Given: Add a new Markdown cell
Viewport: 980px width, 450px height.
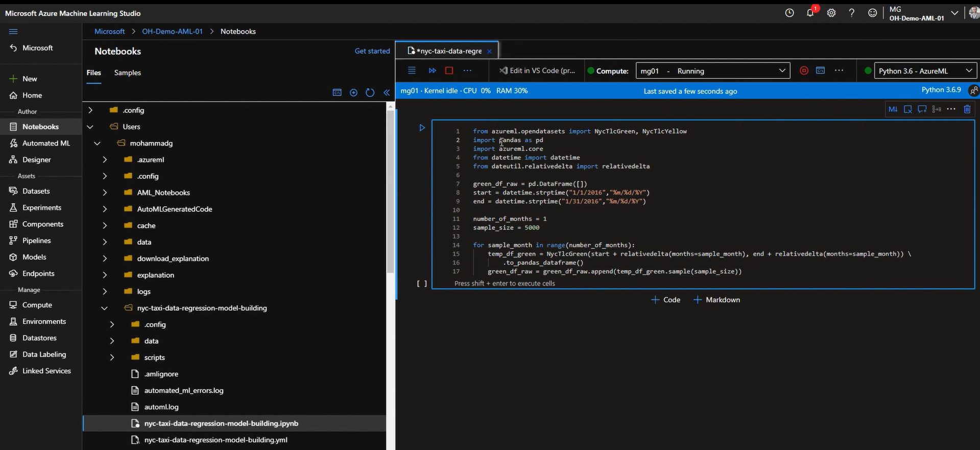Looking at the screenshot, I should pos(716,300).
